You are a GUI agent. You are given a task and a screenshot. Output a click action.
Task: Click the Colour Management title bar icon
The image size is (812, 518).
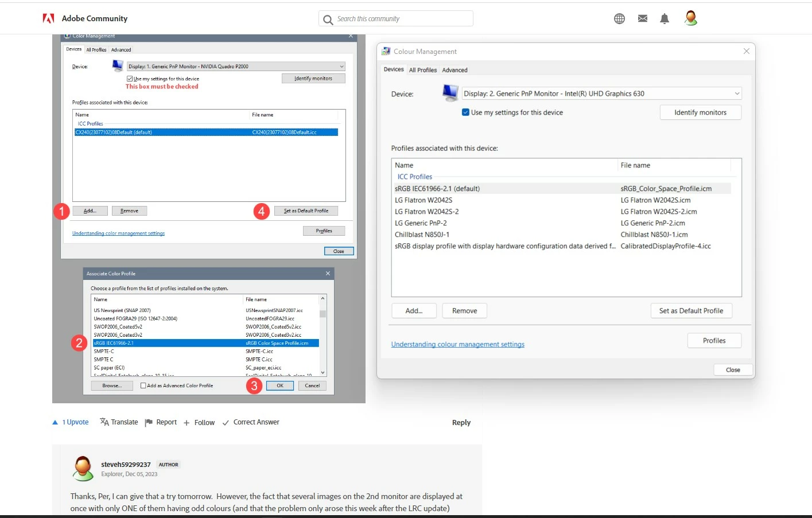[386, 51]
